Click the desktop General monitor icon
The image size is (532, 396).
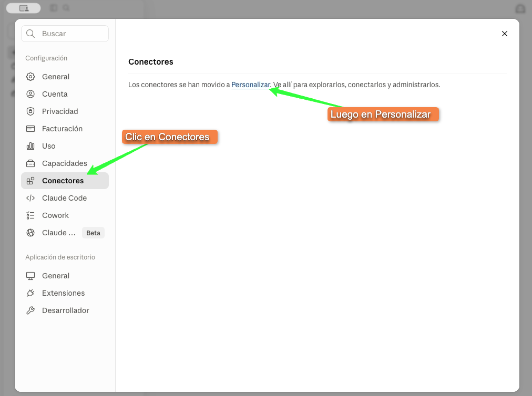[x=30, y=276]
